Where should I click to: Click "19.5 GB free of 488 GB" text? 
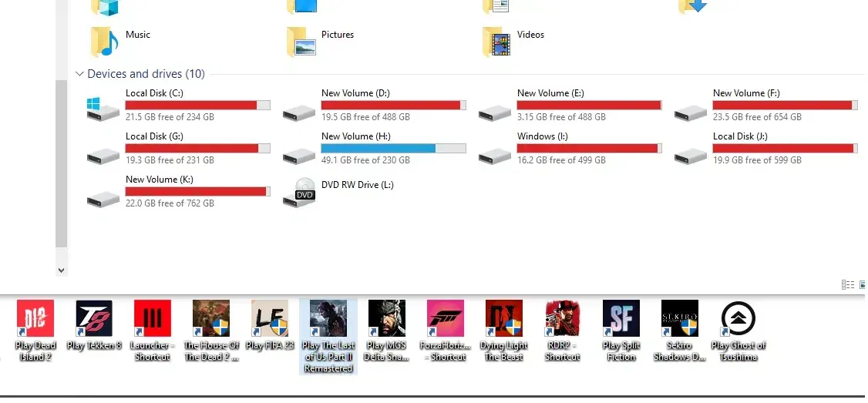coord(366,117)
